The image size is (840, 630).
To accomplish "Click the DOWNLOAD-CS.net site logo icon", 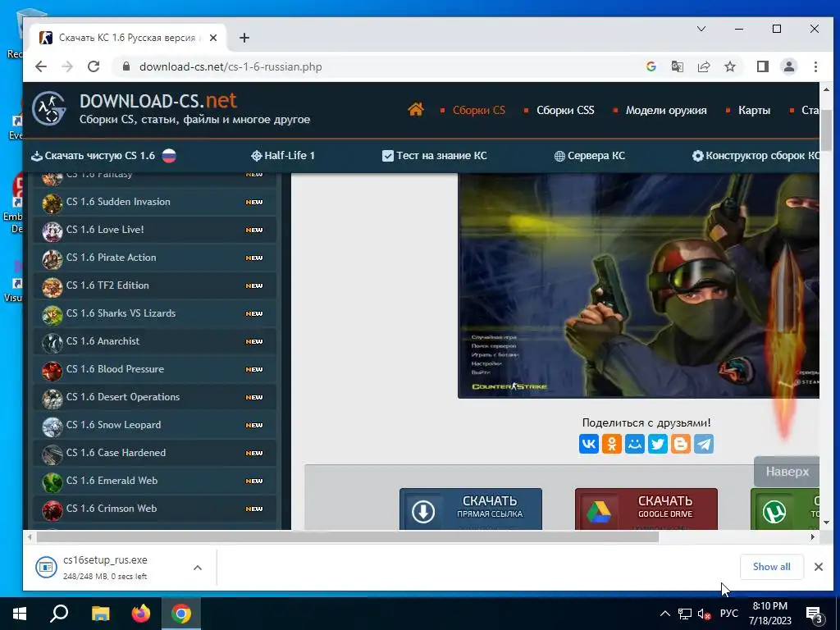I will tap(48, 109).
